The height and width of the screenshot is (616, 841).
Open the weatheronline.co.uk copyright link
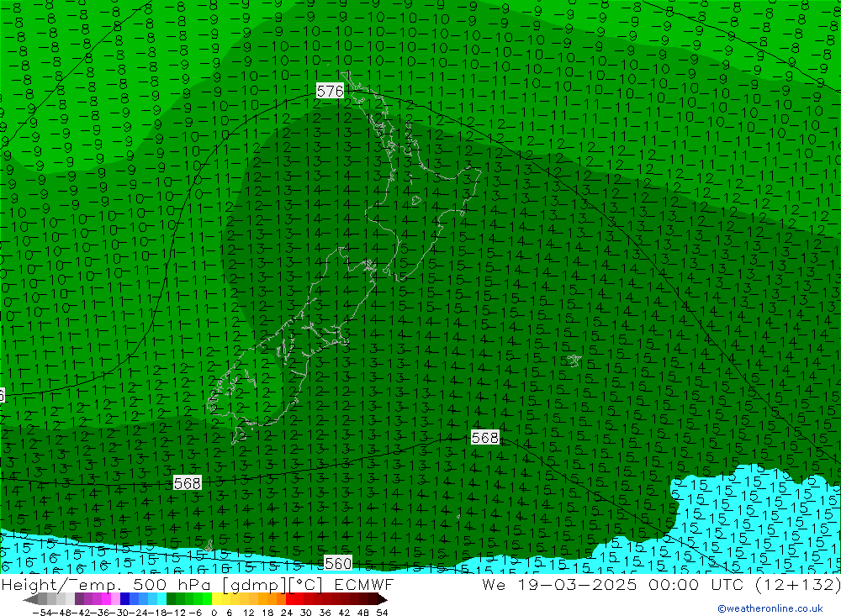[770, 608]
